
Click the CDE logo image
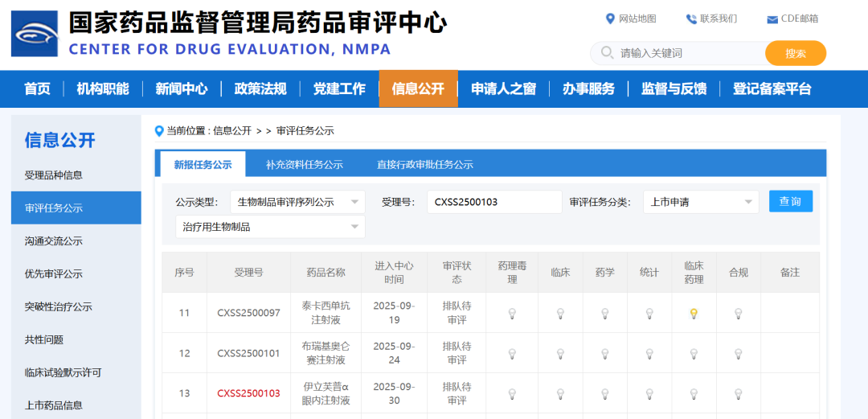[35, 34]
